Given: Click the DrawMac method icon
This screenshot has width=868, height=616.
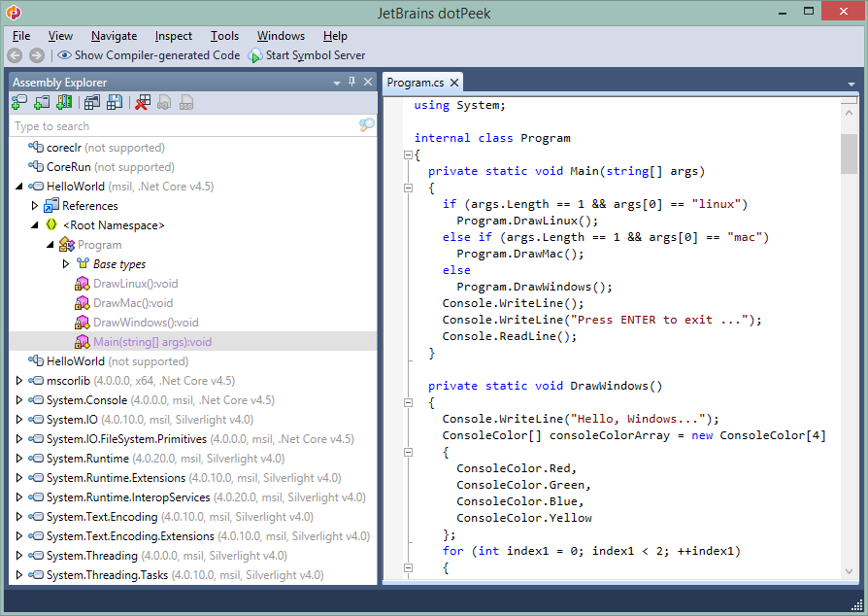Looking at the screenshot, I should coord(82,303).
